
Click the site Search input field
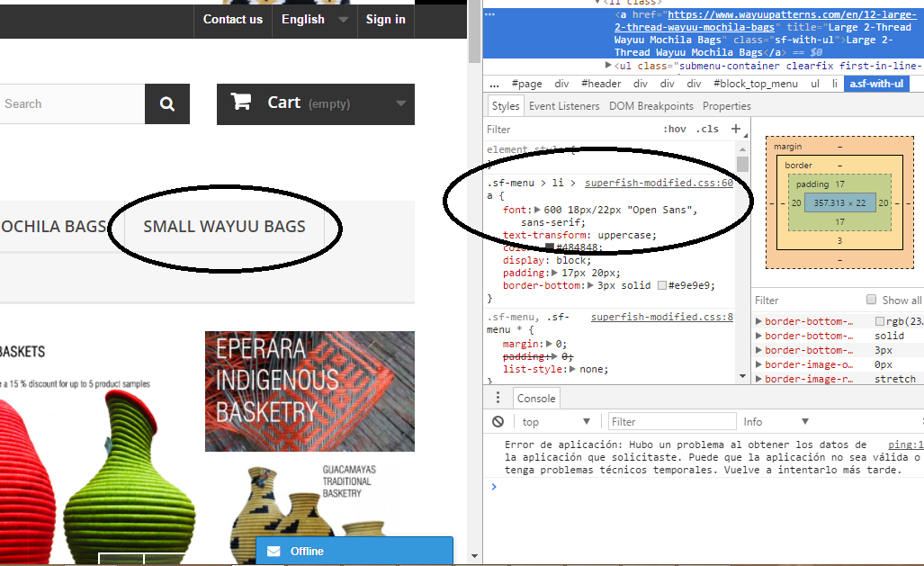pyautogui.click(x=73, y=103)
